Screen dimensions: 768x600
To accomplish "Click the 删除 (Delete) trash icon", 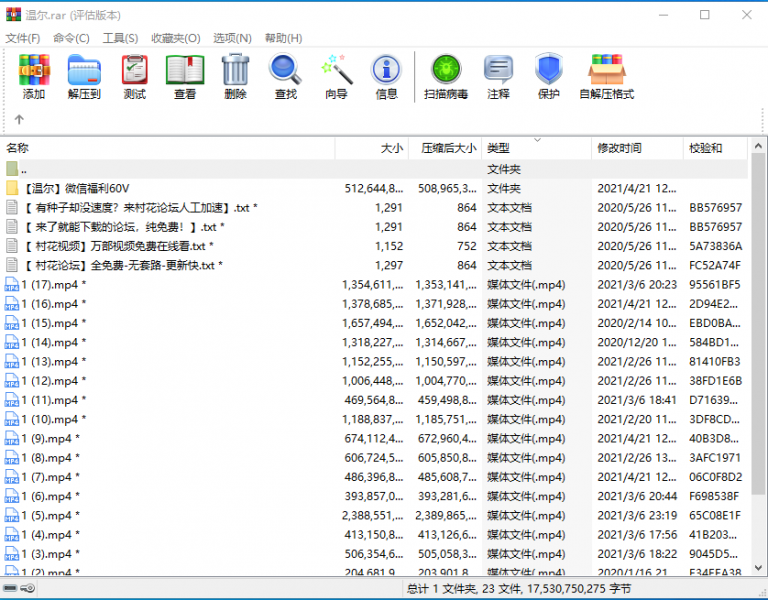I will [x=235, y=76].
